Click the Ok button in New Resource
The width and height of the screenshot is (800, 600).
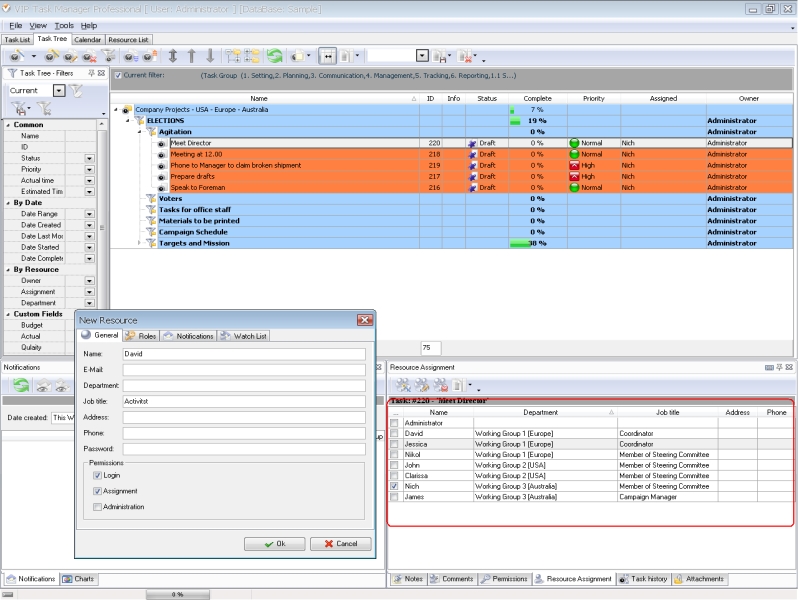tap(274, 544)
